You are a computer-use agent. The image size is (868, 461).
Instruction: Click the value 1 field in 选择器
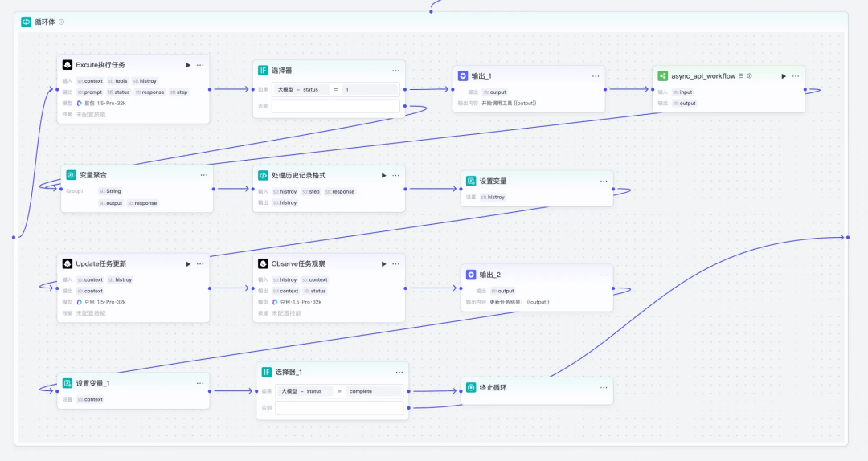click(x=370, y=90)
